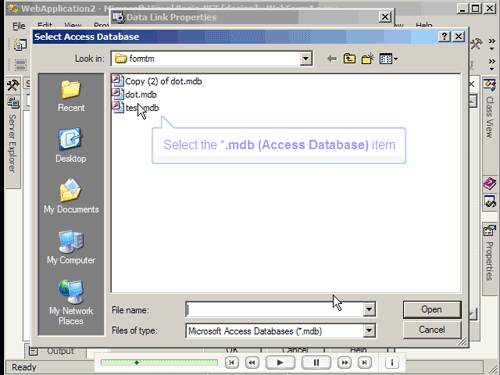Go up one folder level
This screenshot has height=375, width=500.
point(349,59)
